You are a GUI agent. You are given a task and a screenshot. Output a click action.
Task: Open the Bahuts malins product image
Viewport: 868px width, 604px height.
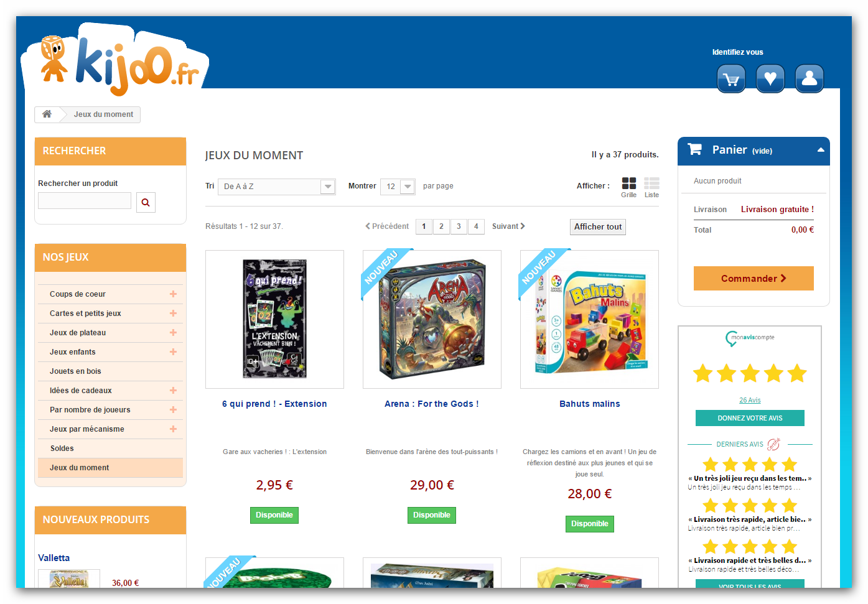[x=589, y=320]
